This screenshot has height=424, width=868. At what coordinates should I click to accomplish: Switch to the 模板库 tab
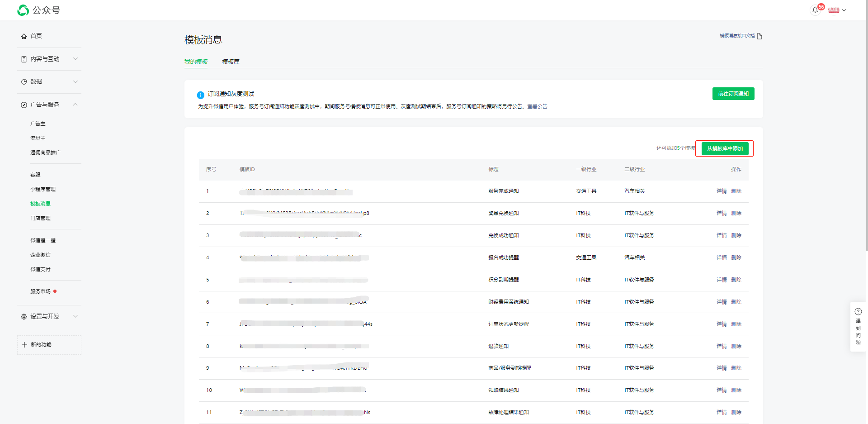(231, 62)
